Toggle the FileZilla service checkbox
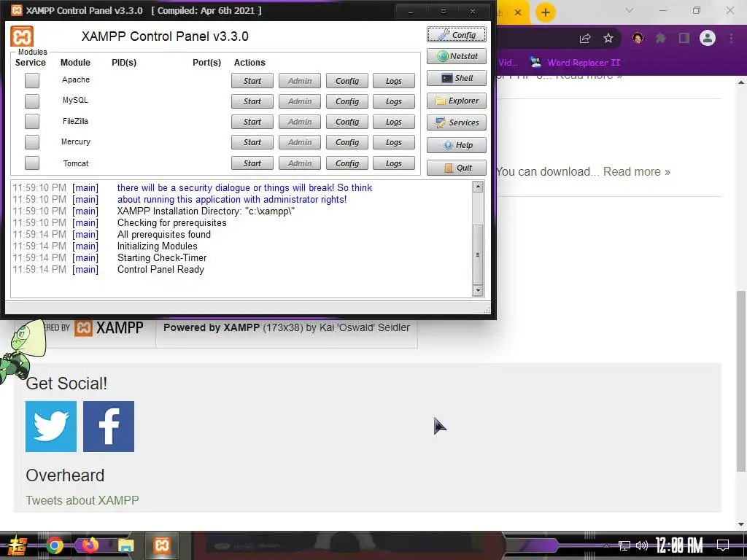Image resolution: width=747 pixels, height=560 pixels. coord(32,122)
